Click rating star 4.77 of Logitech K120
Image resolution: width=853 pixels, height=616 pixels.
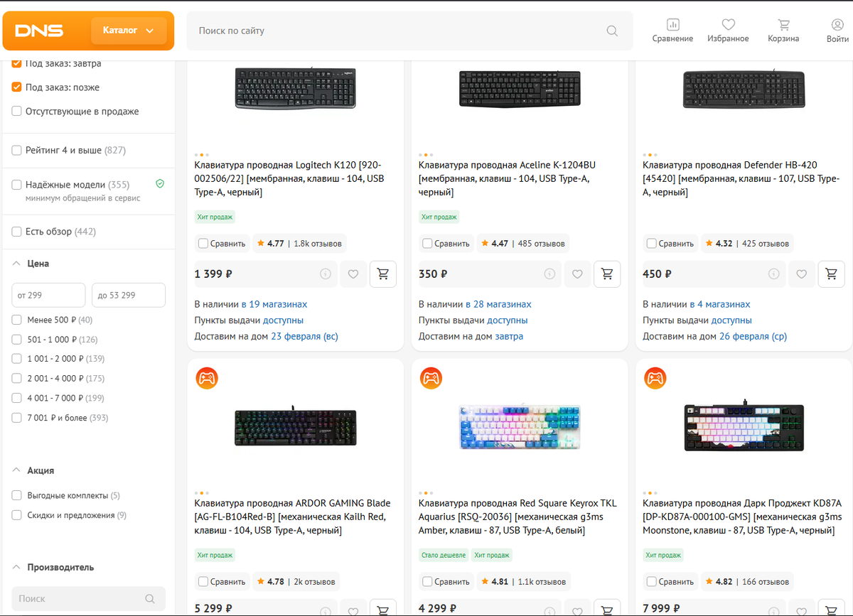[x=261, y=243]
